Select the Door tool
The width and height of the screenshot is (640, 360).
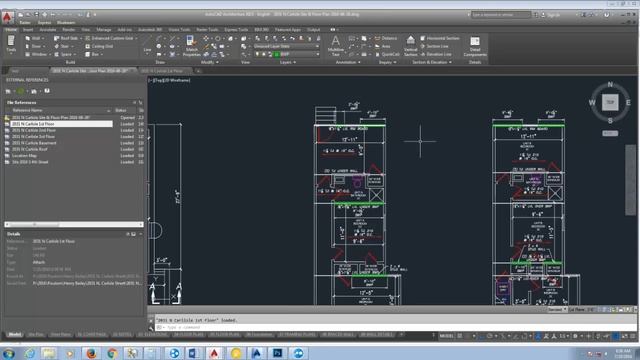pos(33,46)
